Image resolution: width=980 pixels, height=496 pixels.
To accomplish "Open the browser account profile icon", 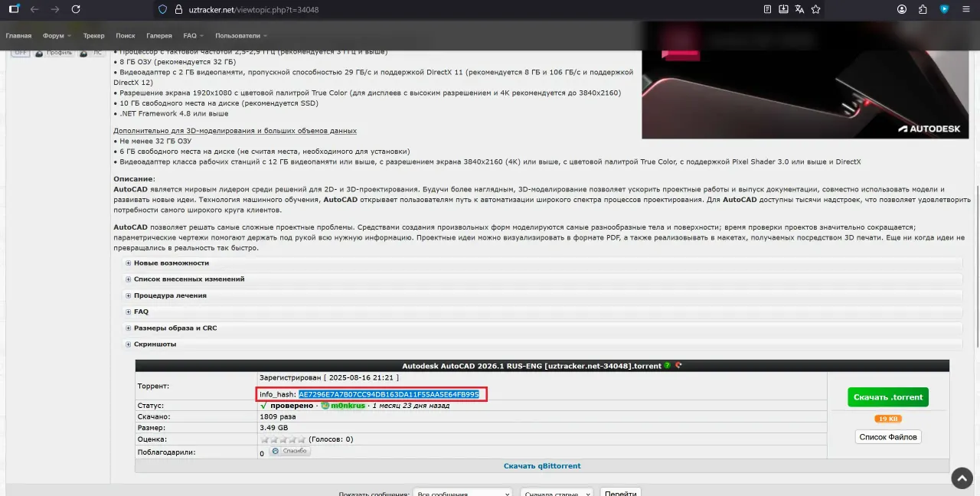I will point(902,9).
